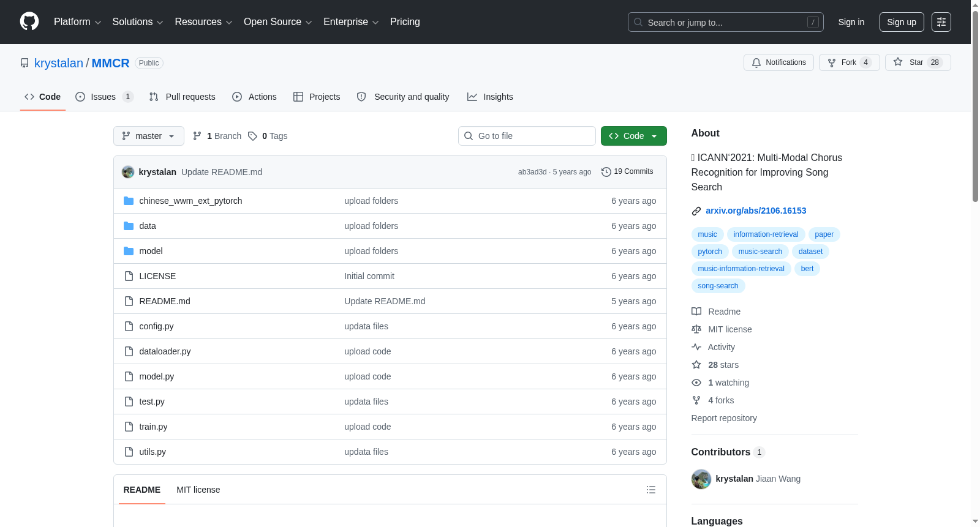Expand the Platform menu in header

coord(78,22)
